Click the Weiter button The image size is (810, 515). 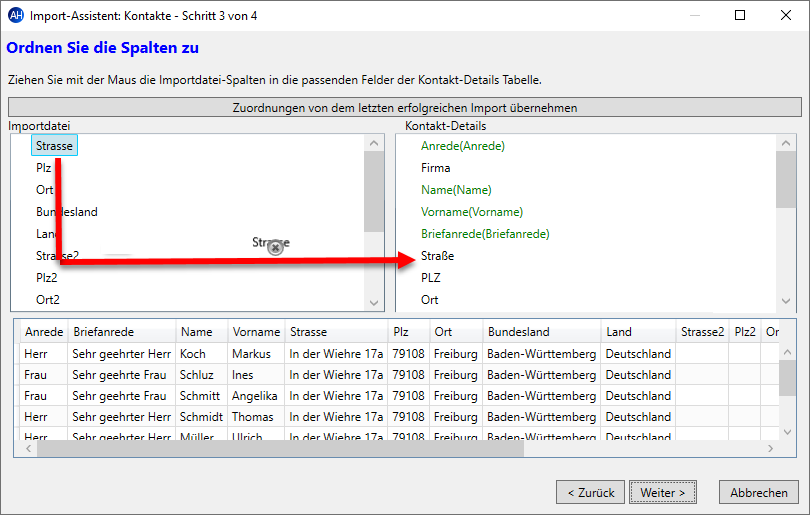coord(662,492)
